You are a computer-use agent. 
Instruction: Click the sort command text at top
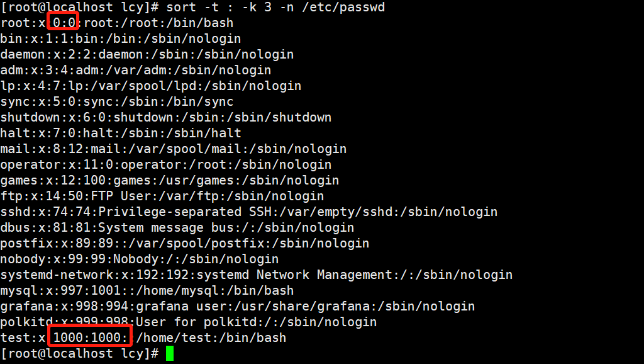click(x=275, y=8)
